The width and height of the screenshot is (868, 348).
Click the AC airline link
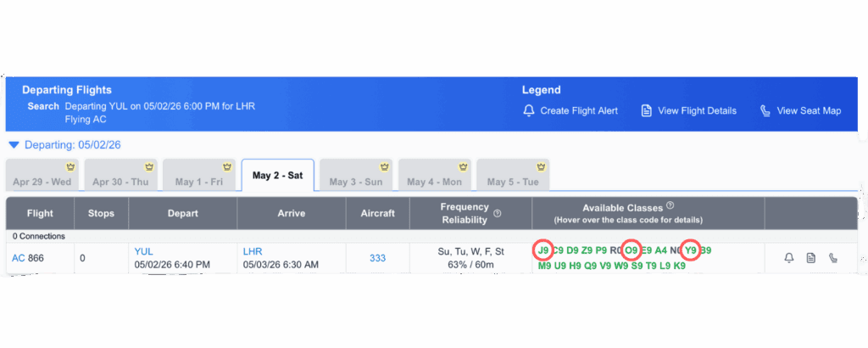point(18,257)
